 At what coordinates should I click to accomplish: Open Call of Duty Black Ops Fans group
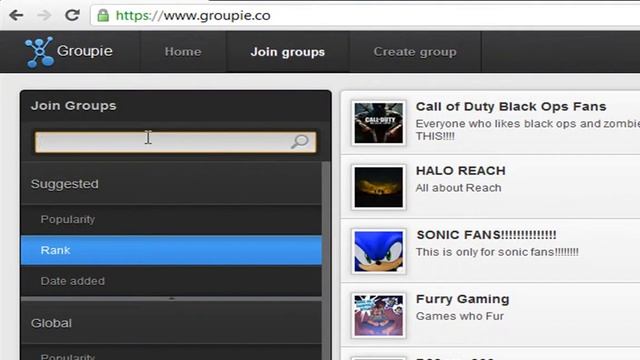(511, 107)
